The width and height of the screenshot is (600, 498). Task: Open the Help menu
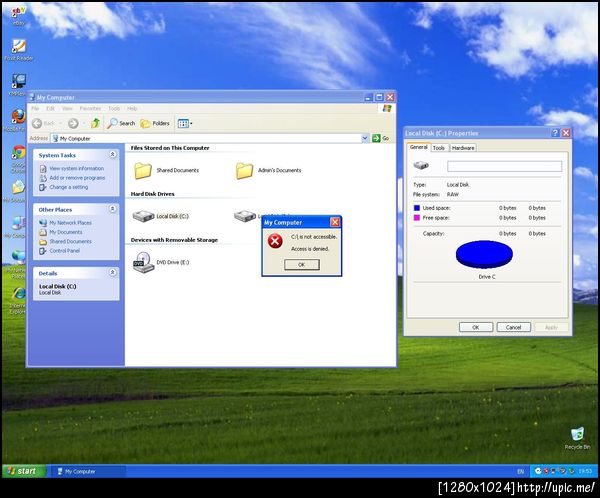tap(132, 109)
